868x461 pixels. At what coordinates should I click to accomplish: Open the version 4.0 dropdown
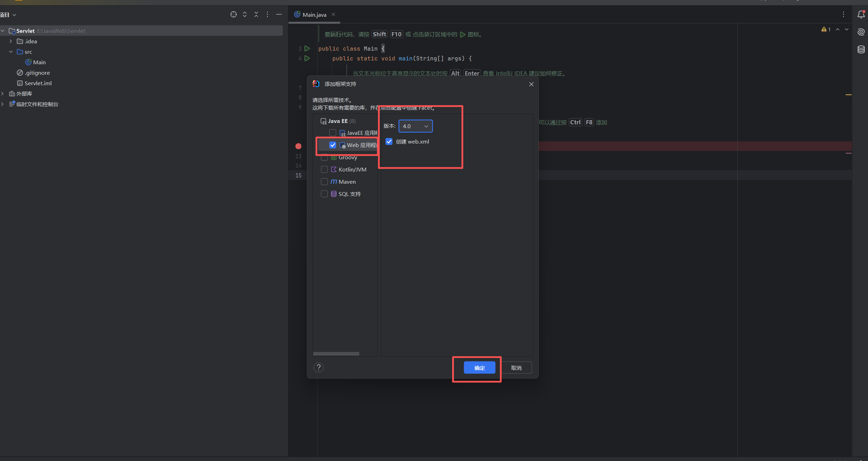[415, 126]
